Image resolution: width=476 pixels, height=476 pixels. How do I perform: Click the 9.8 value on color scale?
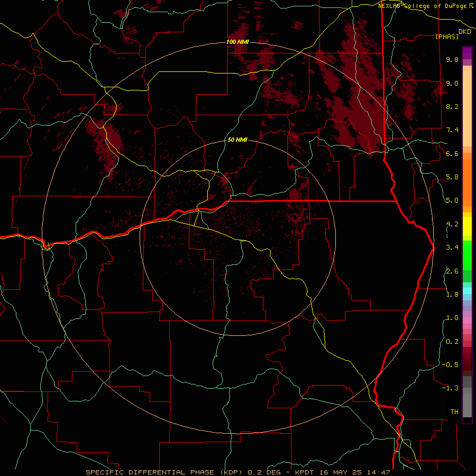[x=452, y=59]
